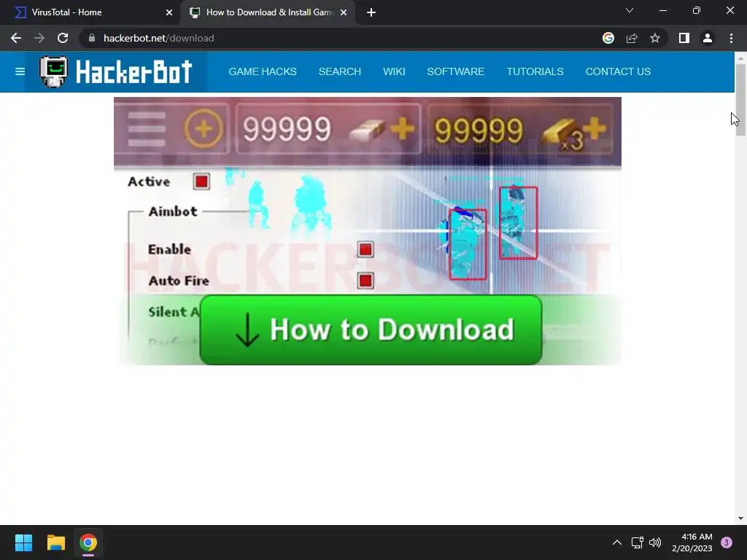Image resolution: width=747 pixels, height=560 pixels.
Task: Select the How to Download & Install tab
Action: [269, 12]
